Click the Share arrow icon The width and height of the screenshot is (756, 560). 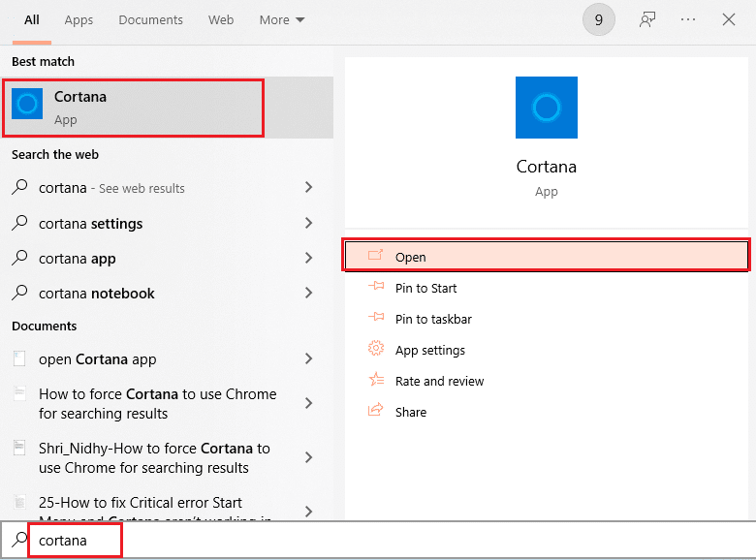(376, 410)
